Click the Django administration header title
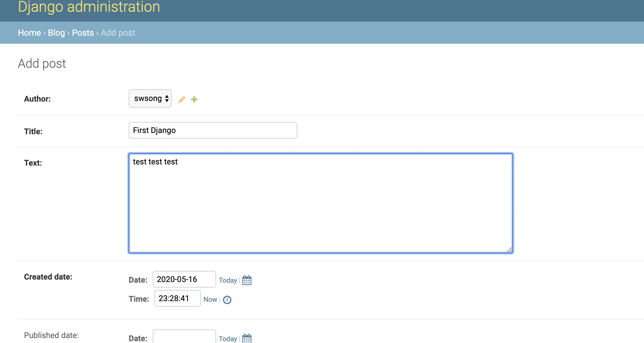644x343 pixels. click(89, 7)
